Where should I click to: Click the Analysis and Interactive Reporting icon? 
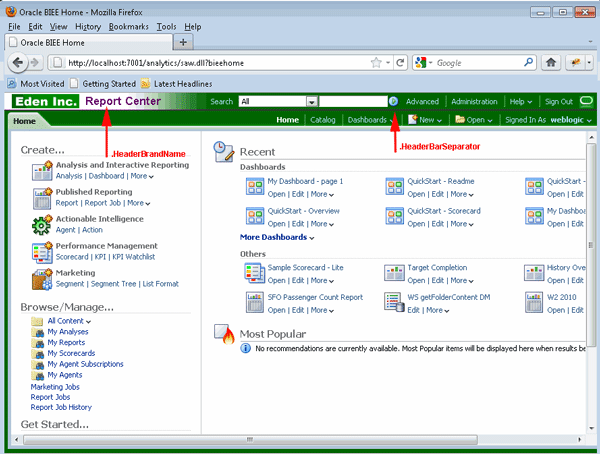[42, 171]
